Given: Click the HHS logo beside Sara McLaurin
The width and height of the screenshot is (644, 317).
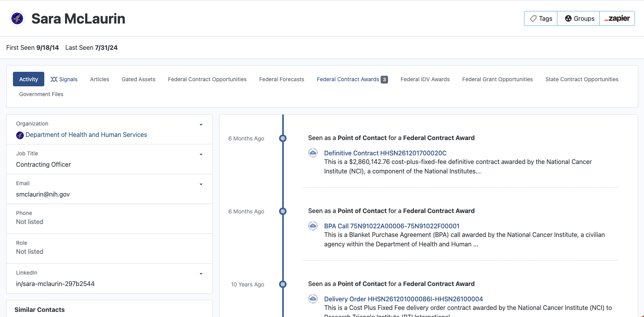Looking at the screenshot, I should [17, 18].
